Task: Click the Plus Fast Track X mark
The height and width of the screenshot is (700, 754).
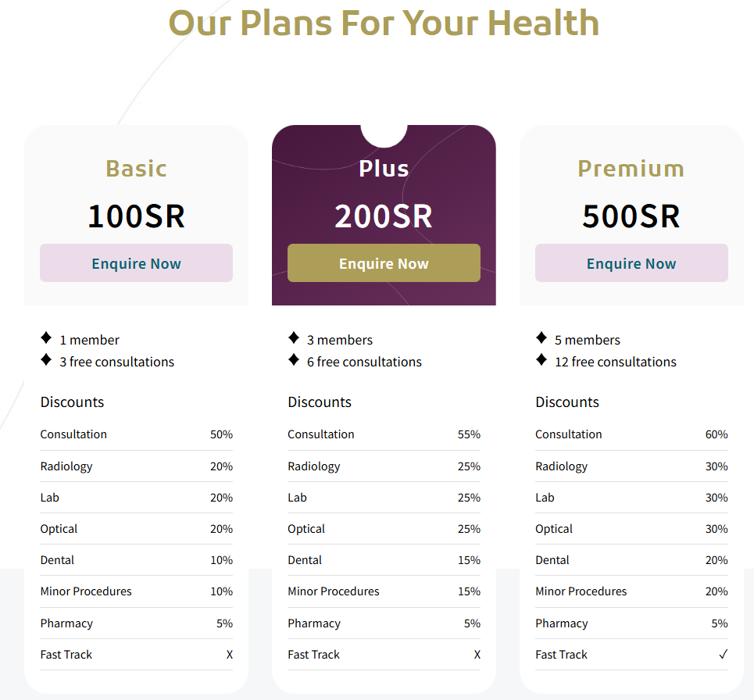Action: [477, 655]
